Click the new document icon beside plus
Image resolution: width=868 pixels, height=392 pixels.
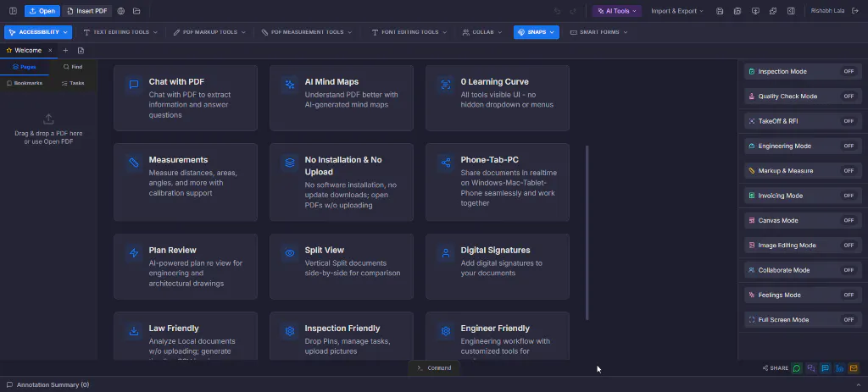(x=81, y=50)
